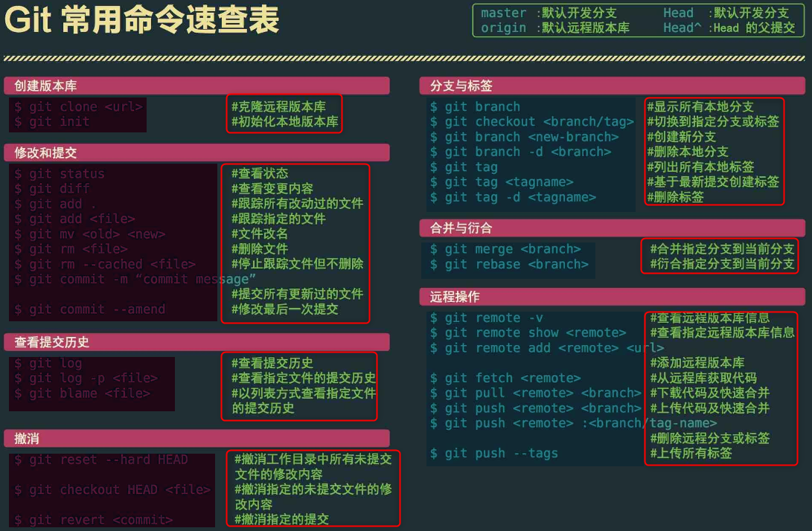Image resolution: width=812 pixels, height=531 pixels.
Task: Click the comment "#衍合指定分支到当前分支"
Action: (x=723, y=264)
